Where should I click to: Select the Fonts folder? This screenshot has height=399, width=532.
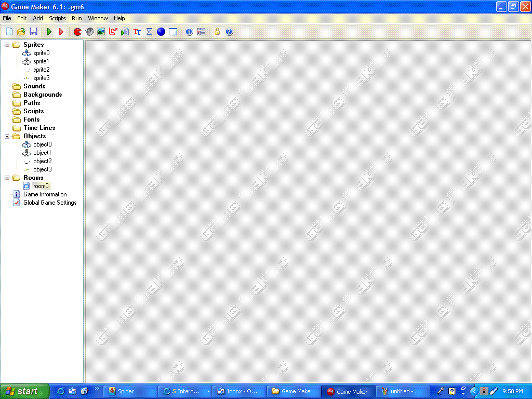click(31, 119)
